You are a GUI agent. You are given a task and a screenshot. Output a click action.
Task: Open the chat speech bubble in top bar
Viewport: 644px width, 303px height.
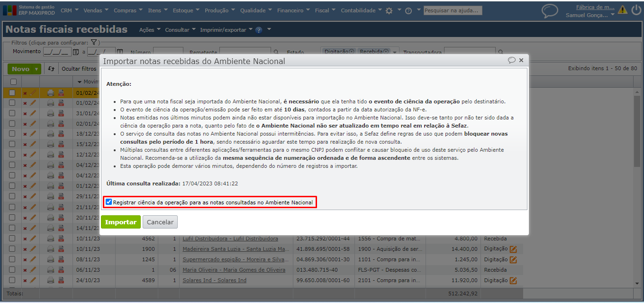click(550, 10)
